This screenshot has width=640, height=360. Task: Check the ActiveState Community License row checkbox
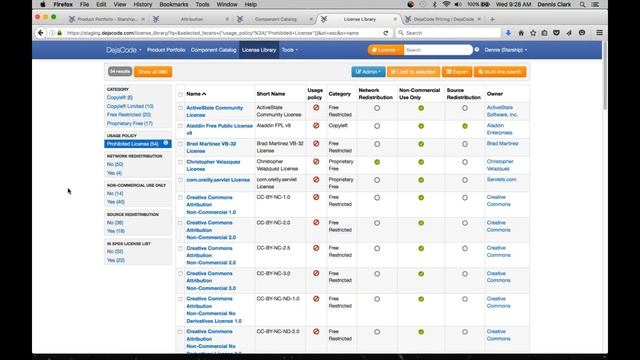point(180,108)
